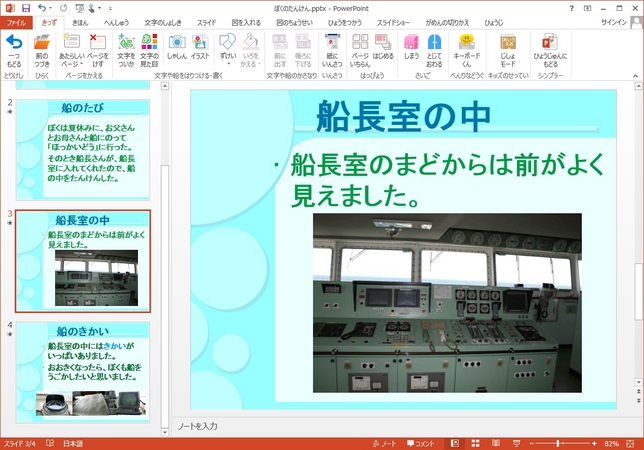
Task: Open ページいちらん slide sorter
Action: (360, 51)
